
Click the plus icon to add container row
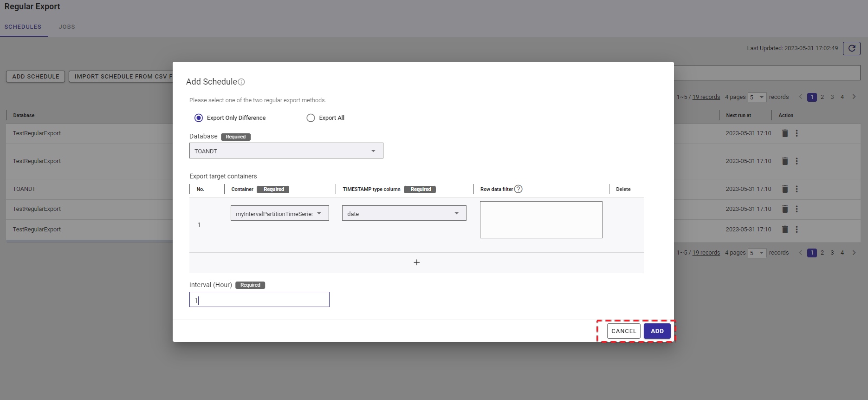(416, 262)
